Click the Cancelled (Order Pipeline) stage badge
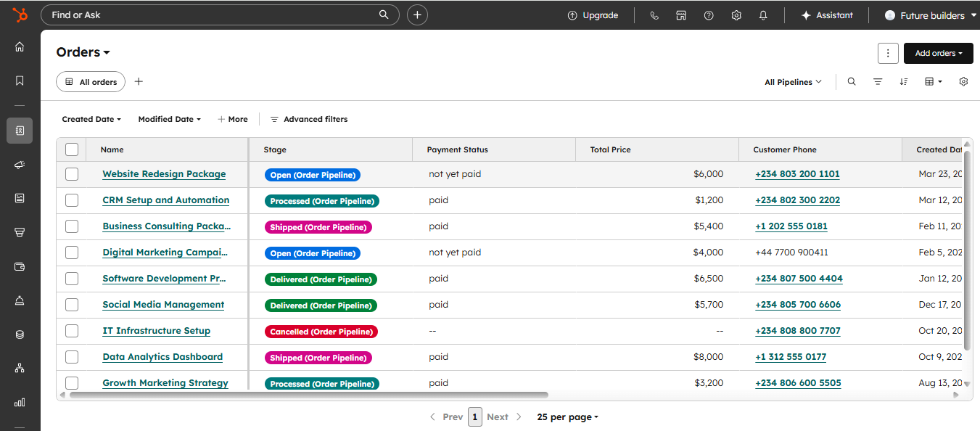The height and width of the screenshot is (431, 980). pos(321,332)
